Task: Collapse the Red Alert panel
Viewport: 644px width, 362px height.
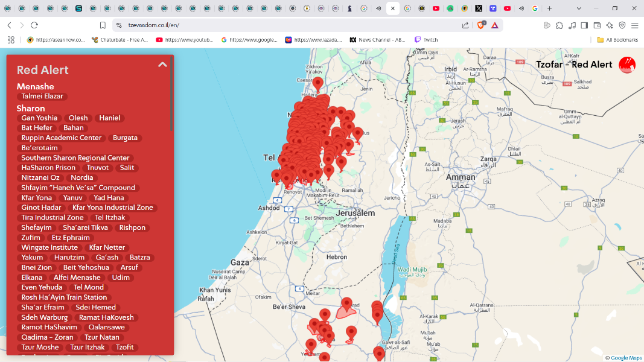Action: click(x=162, y=65)
